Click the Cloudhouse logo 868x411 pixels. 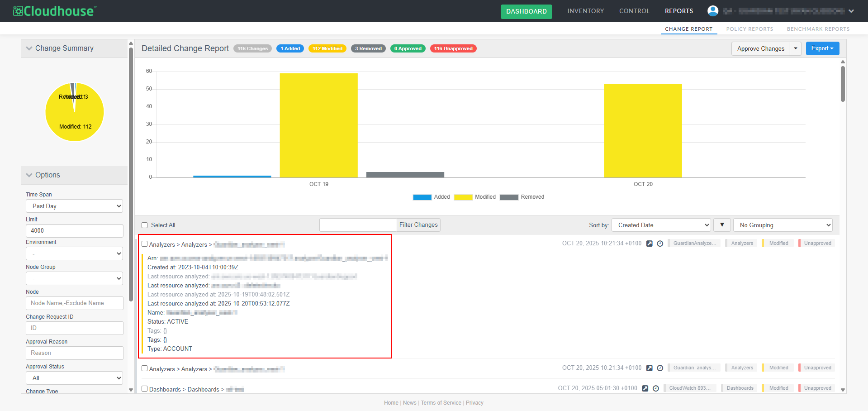point(55,11)
